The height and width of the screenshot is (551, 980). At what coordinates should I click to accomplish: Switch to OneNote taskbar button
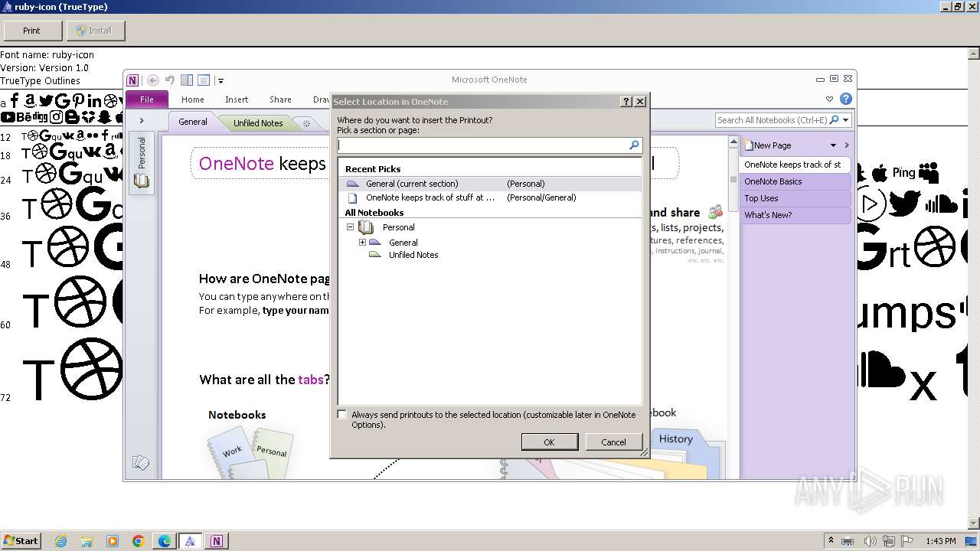pyautogui.click(x=217, y=541)
